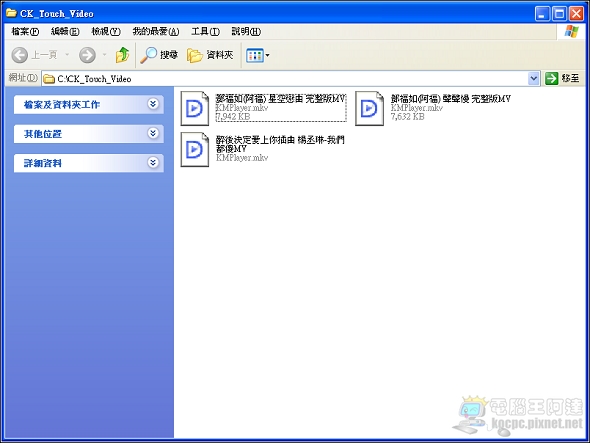This screenshot has width=590, height=443.
Task: Open the 工具(T) menu
Action: point(205,32)
